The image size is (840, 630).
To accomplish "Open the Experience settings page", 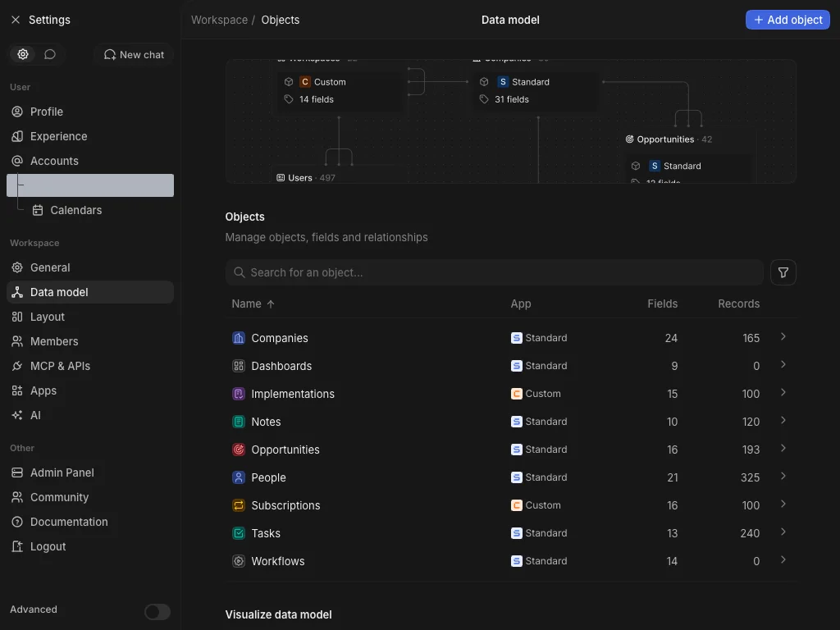I will [90, 136].
